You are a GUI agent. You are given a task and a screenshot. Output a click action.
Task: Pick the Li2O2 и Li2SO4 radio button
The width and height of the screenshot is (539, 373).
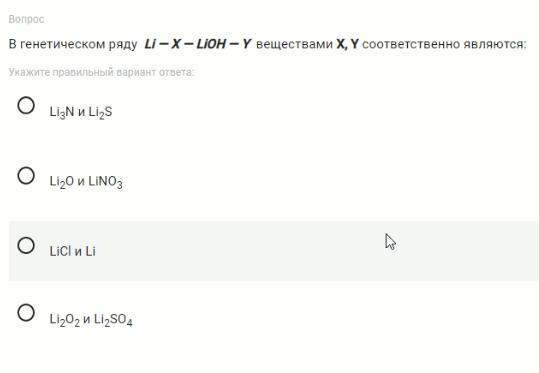coord(26,313)
